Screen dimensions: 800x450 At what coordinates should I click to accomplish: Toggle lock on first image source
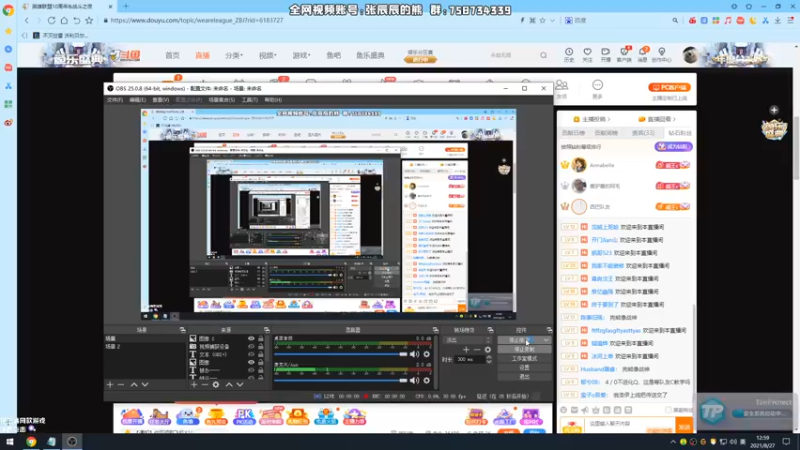pos(261,338)
